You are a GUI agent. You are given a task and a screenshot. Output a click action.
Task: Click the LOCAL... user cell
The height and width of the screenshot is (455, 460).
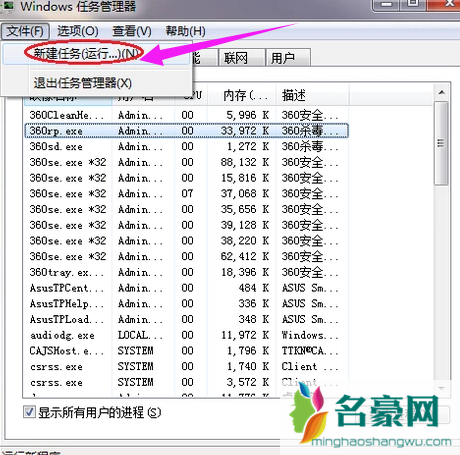pos(140,335)
